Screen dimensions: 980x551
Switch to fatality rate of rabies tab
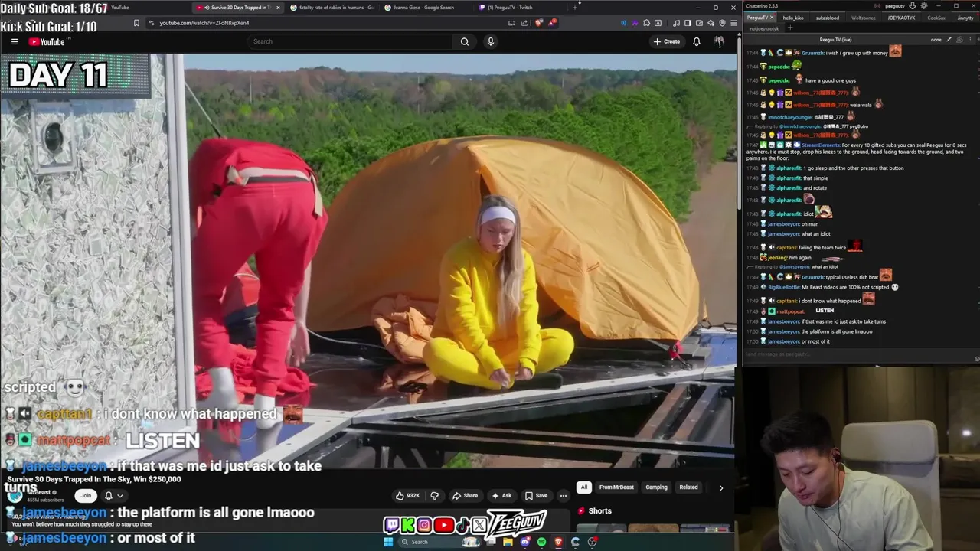point(332,8)
